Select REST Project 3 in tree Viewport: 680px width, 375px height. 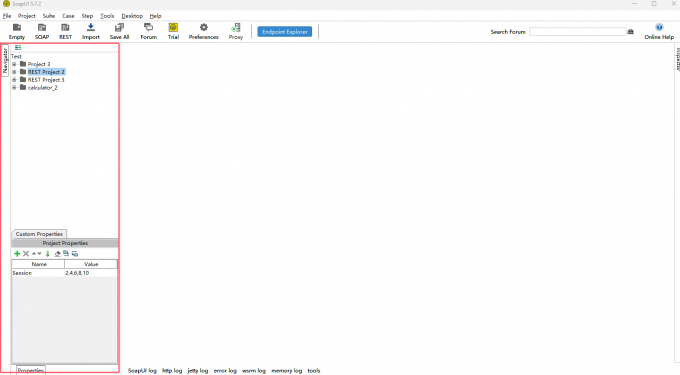(x=46, y=80)
